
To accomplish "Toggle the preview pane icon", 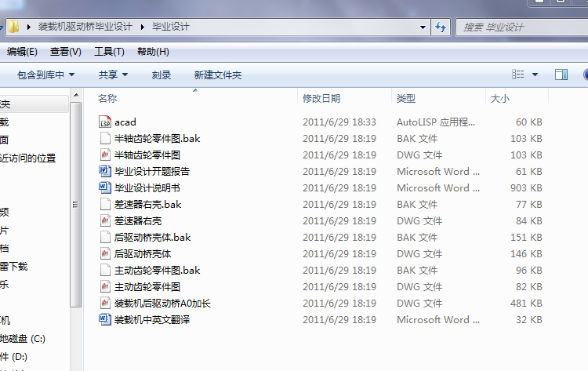I will (561, 75).
